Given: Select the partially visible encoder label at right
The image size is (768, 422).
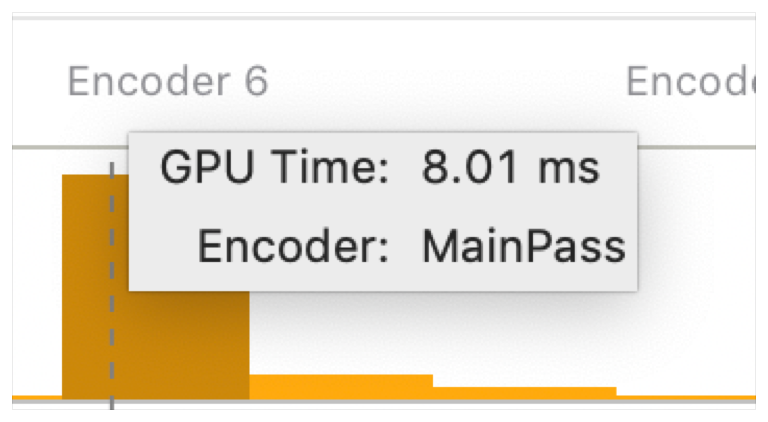Looking at the screenshot, I should pyautogui.click(x=690, y=81).
